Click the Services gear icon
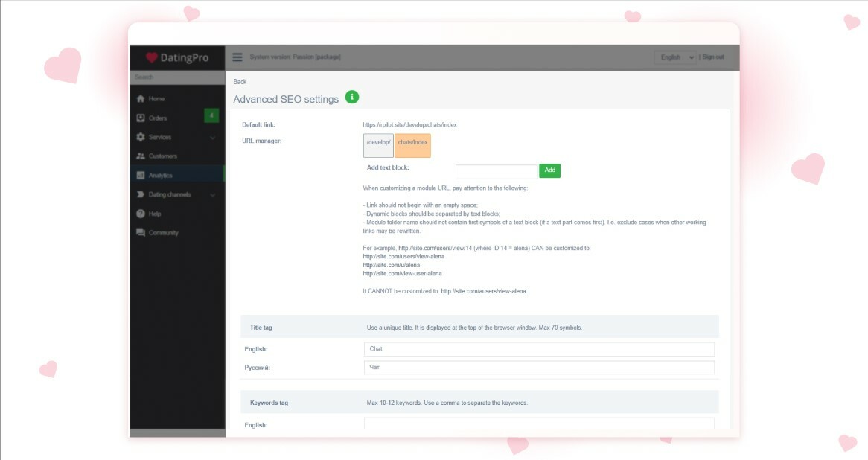The height and width of the screenshot is (460, 868). click(x=141, y=137)
